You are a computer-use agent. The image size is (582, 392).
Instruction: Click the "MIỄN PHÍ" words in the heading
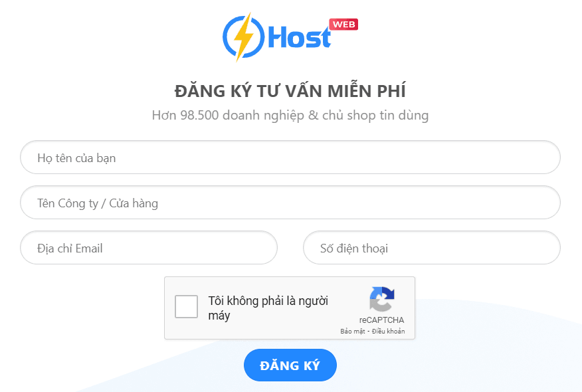pos(366,91)
